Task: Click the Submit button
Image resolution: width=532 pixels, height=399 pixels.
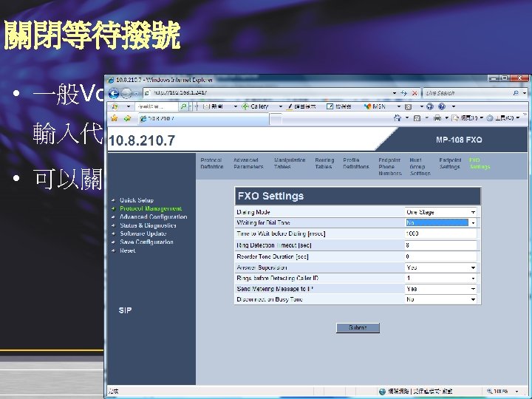Action: [x=358, y=328]
